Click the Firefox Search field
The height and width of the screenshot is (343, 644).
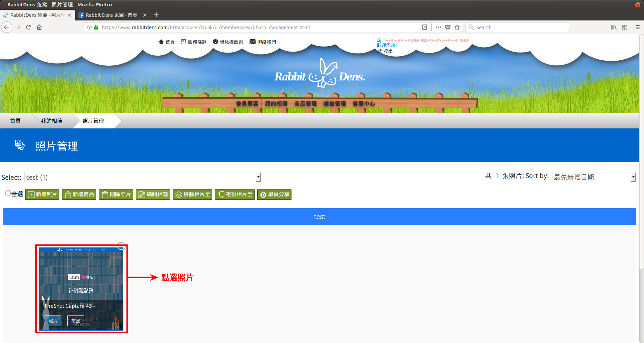(518, 27)
